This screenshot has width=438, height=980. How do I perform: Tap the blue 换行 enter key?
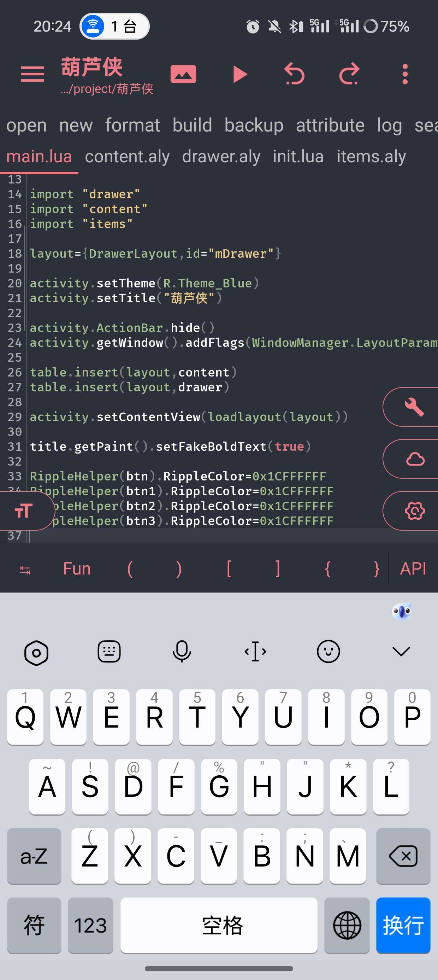point(403,926)
